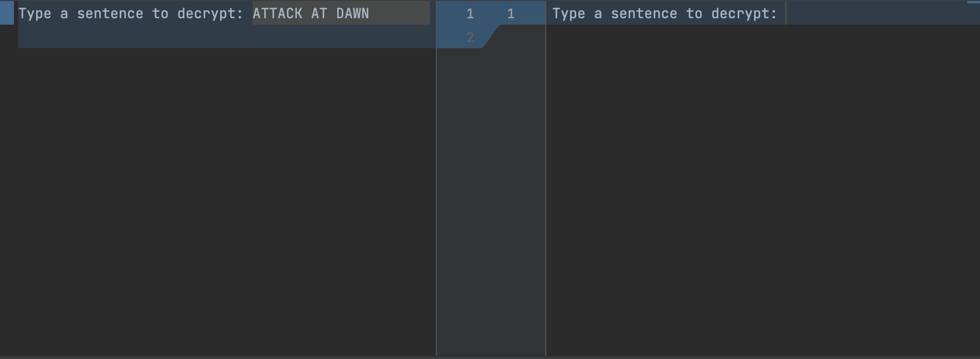Click the word "Type" in the left pane
This screenshot has width=980, height=359.
pyautogui.click(x=35, y=13)
